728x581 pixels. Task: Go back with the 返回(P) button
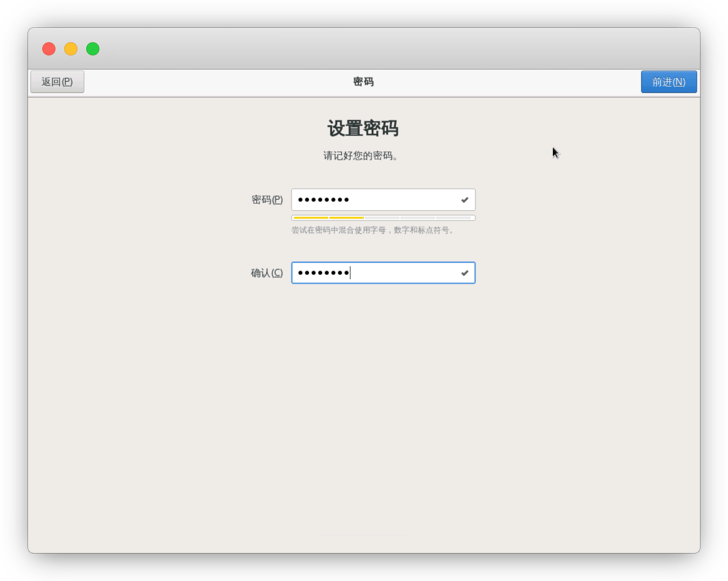57,82
